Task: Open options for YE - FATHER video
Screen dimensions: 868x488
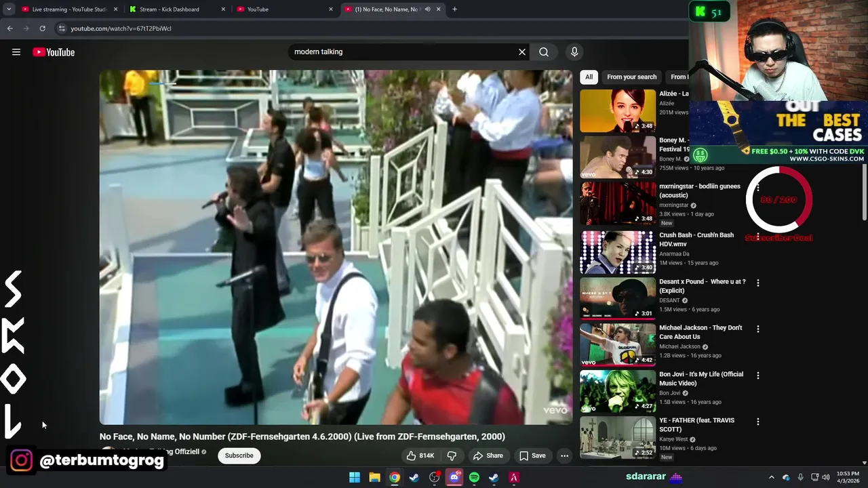Action: point(758,422)
